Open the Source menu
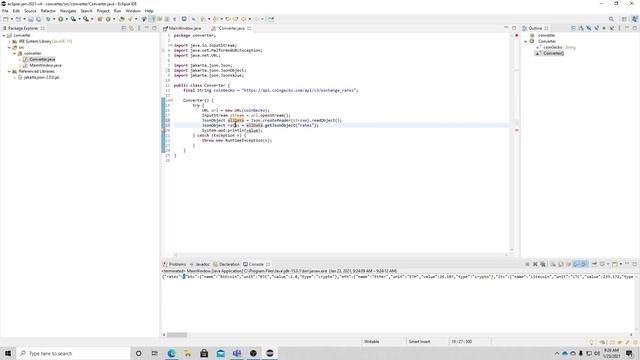 30,11
